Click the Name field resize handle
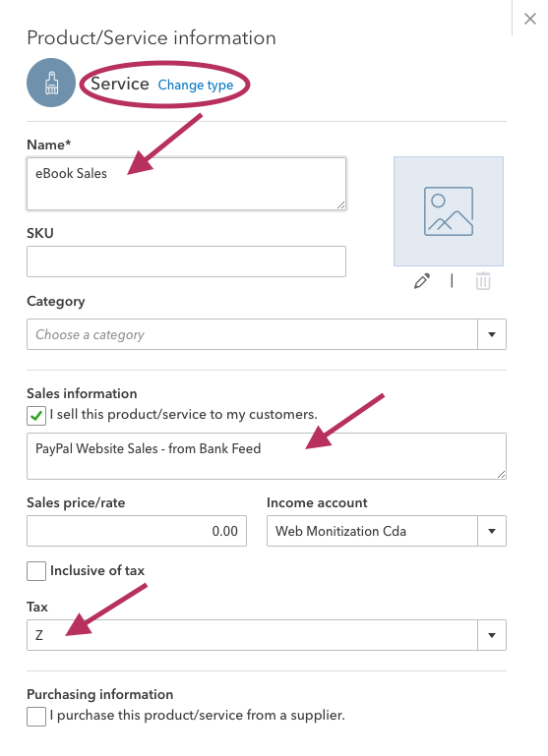548x756 pixels. coord(340,204)
